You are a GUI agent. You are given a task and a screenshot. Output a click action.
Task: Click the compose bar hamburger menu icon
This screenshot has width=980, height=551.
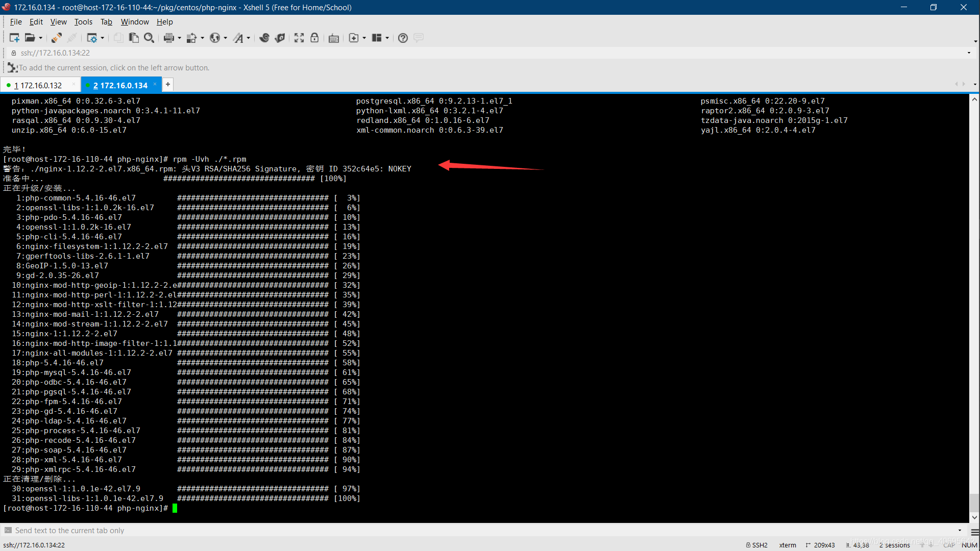pos(974,532)
